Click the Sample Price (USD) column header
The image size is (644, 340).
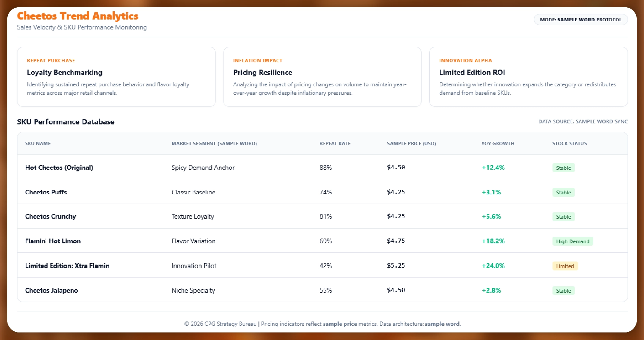click(411, 144)
